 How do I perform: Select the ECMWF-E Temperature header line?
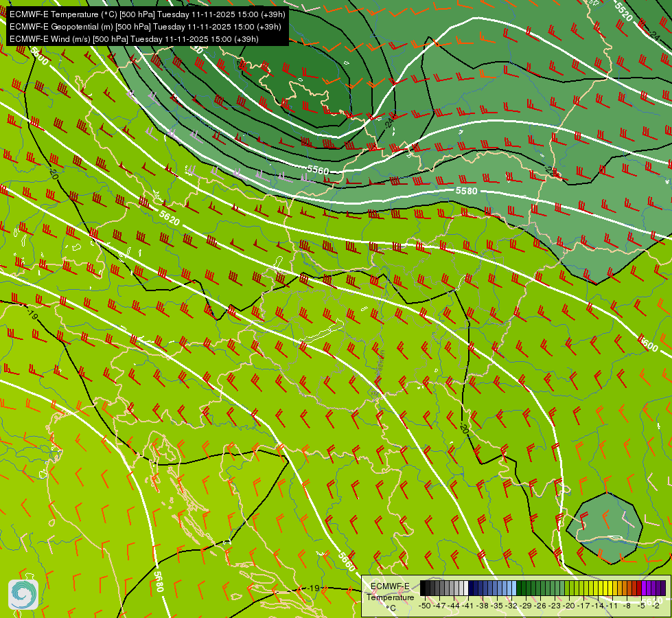(x=147, y=14)
